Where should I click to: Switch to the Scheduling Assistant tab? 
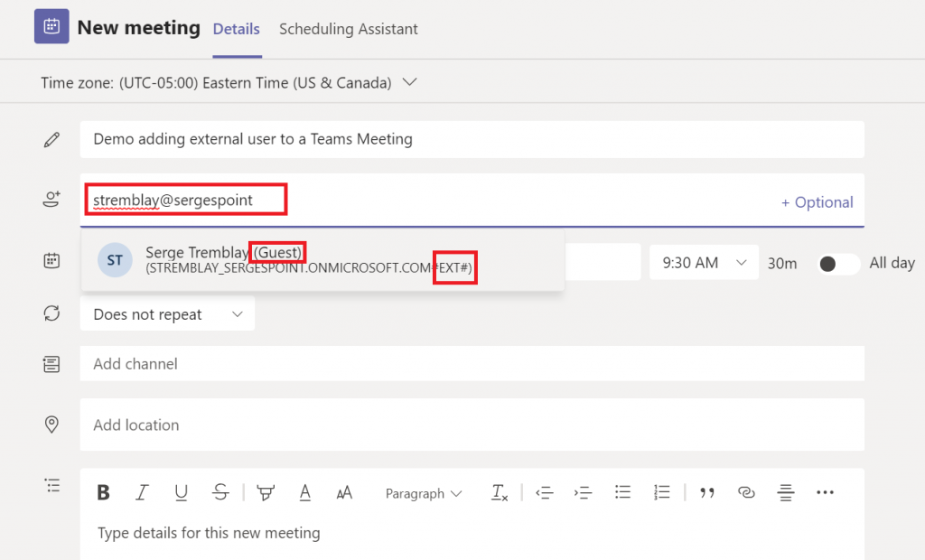(x=348, y=29)
